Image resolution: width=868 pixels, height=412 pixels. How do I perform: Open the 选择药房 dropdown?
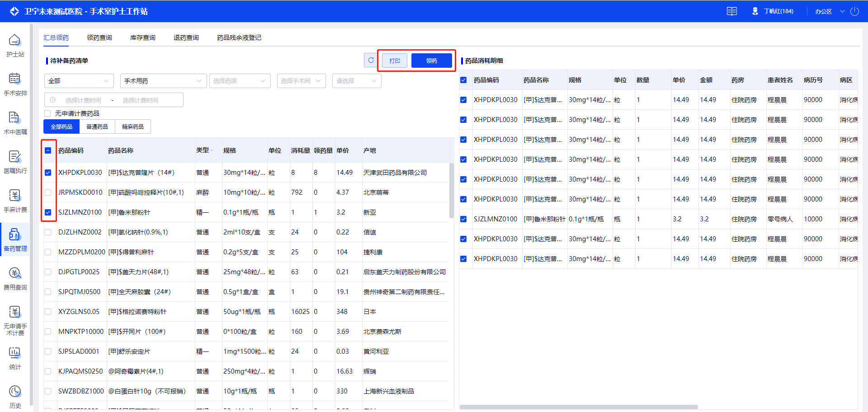(240, 81)
